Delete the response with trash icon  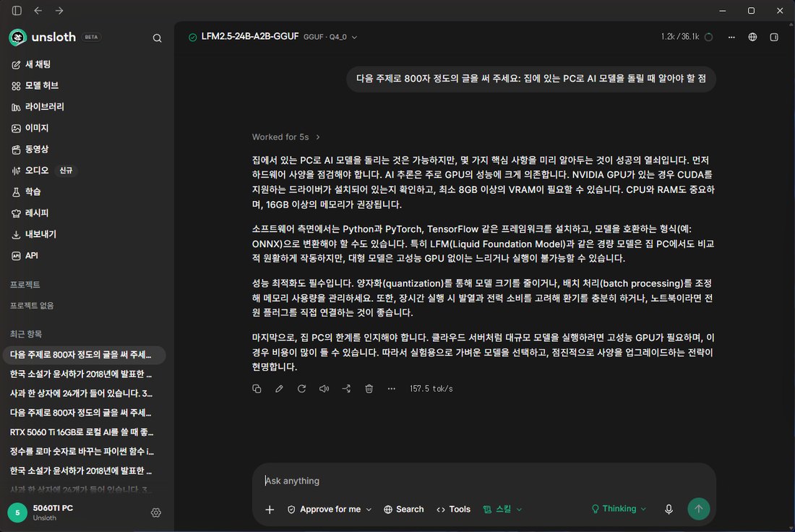(x=369, y=388)
